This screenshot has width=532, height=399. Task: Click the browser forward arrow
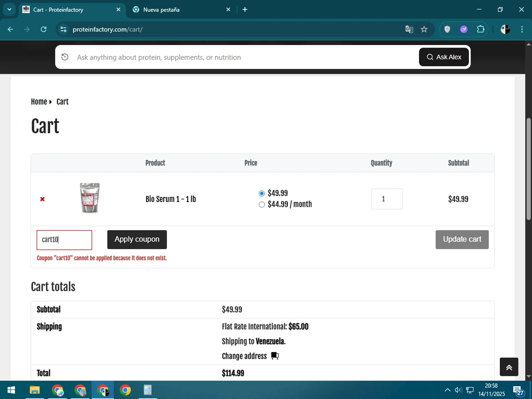tap(27, 29)
